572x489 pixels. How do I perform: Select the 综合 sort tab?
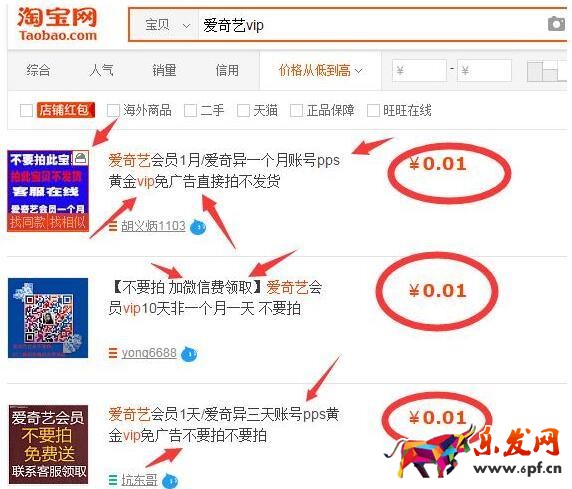click(x=38, y=70)
